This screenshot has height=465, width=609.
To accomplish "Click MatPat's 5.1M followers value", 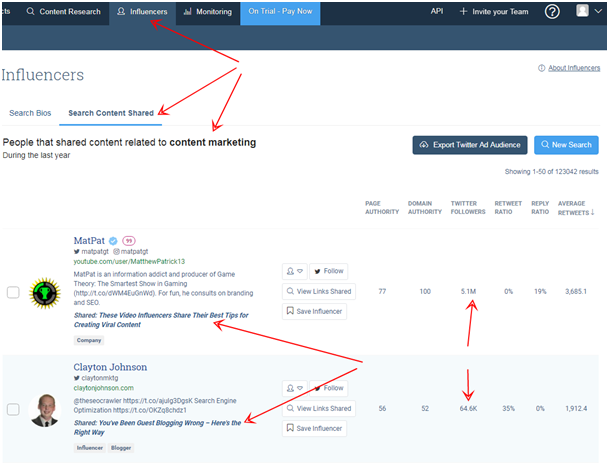I will point(468,291).
